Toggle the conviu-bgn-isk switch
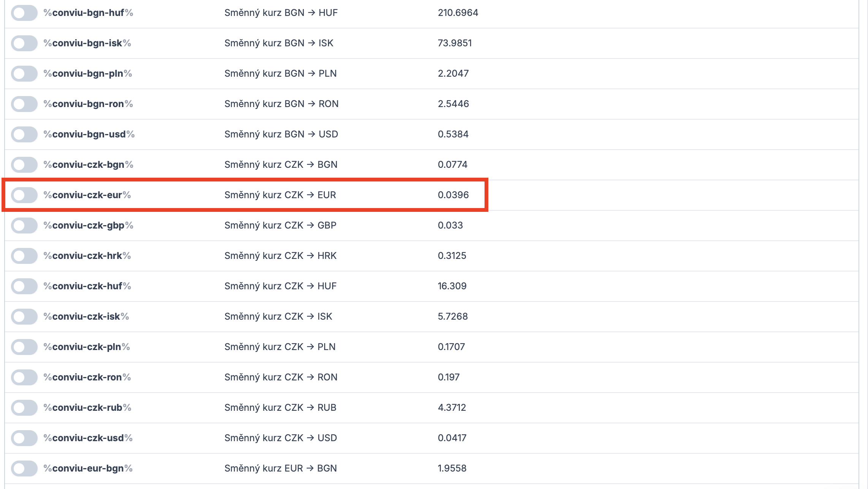Viewport: 868px width, 489px height. click(24, 43)
